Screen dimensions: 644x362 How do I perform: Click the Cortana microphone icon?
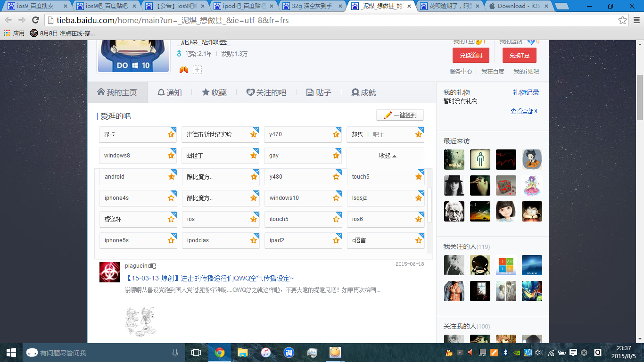(175, 353)
